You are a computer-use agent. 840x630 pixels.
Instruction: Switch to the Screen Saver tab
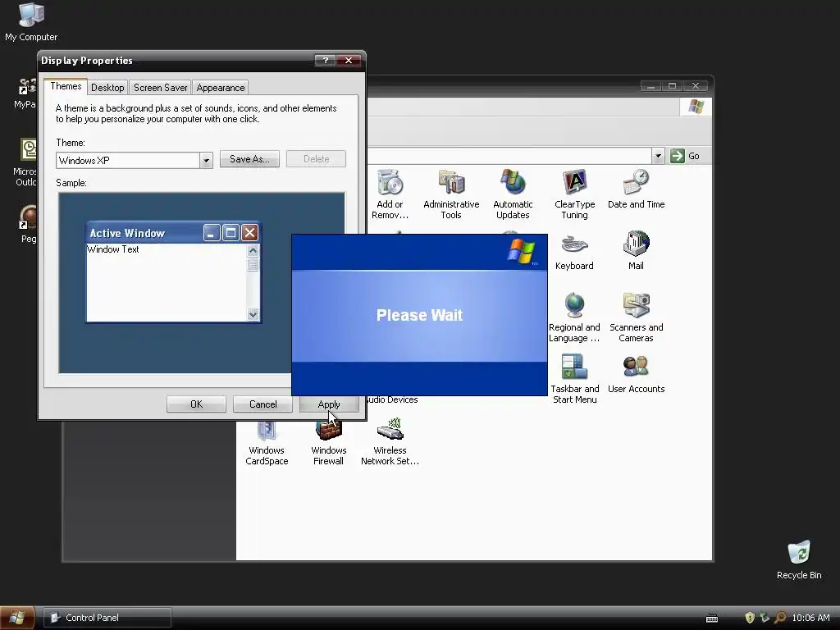click(160, 87)
